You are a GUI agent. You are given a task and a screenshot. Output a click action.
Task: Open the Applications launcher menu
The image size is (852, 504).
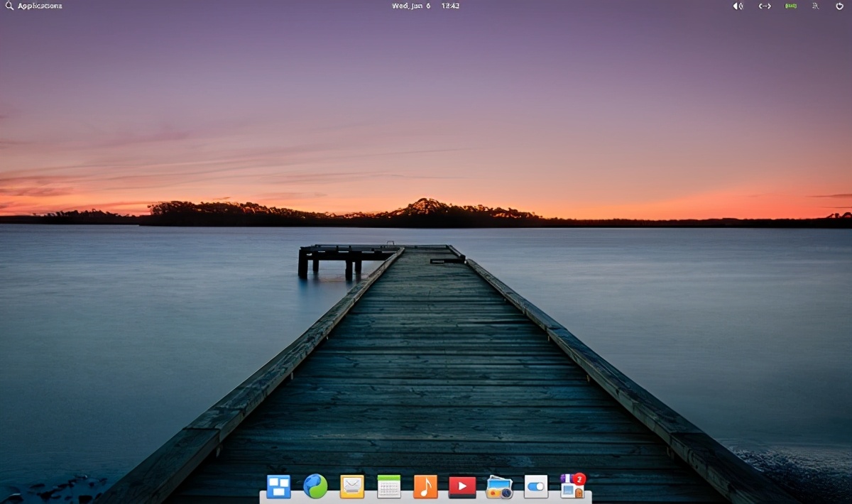click(39, 6)
